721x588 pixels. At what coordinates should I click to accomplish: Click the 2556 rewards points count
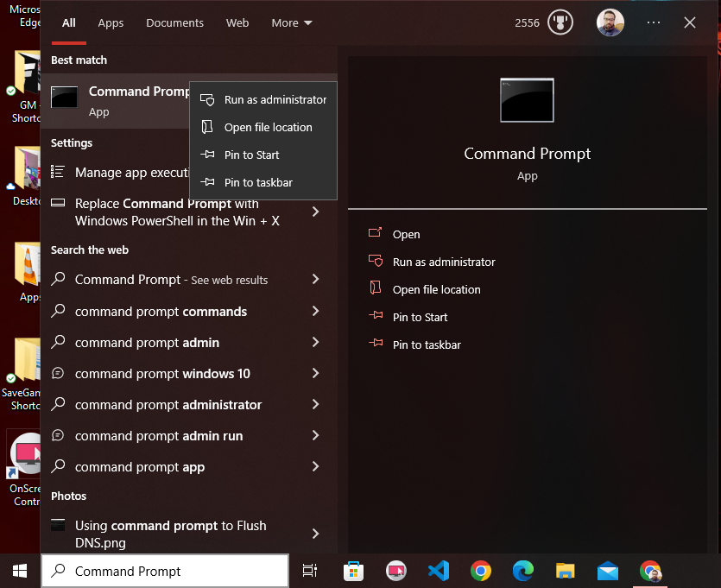tap(527, 23)
